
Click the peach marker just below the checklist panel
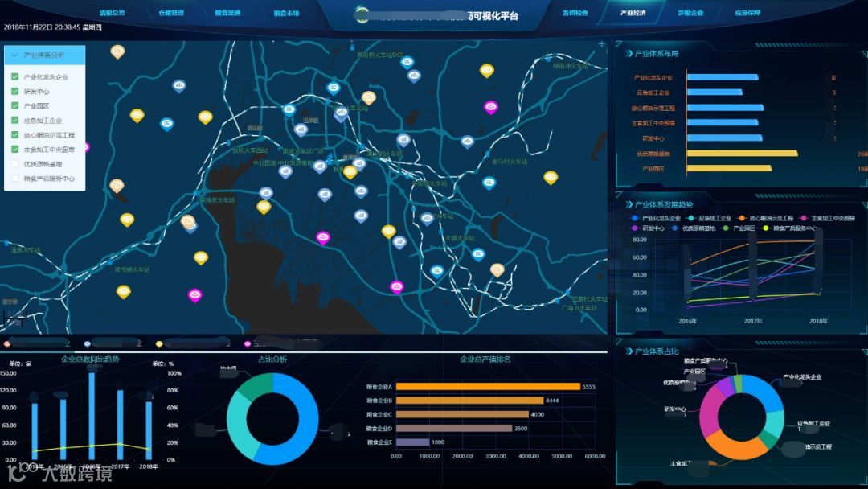[117, 186]
